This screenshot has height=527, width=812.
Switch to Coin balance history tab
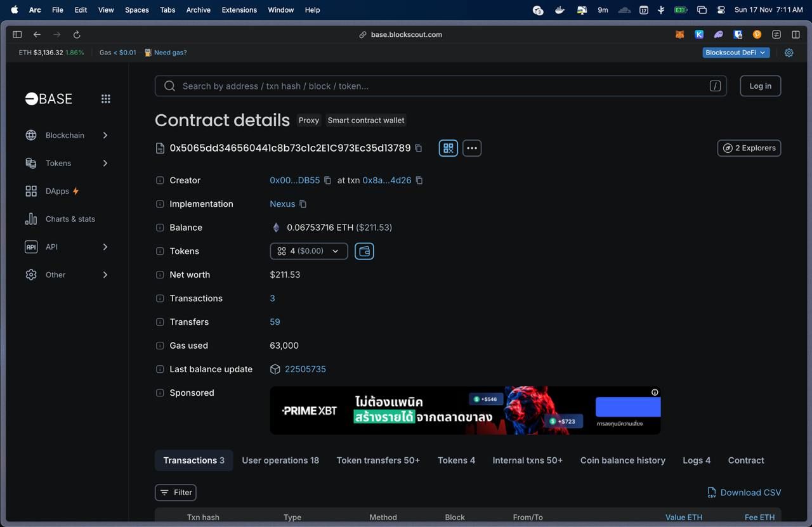[623, 460]
